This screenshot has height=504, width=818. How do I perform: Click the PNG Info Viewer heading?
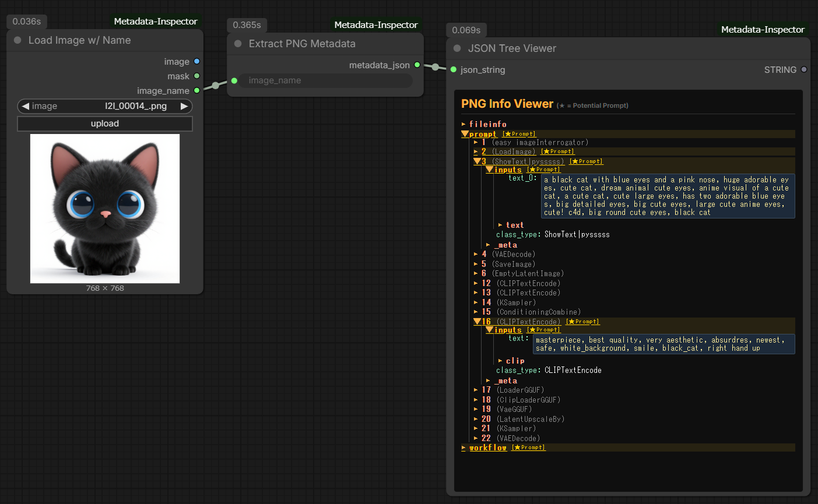tap(507, 104)
